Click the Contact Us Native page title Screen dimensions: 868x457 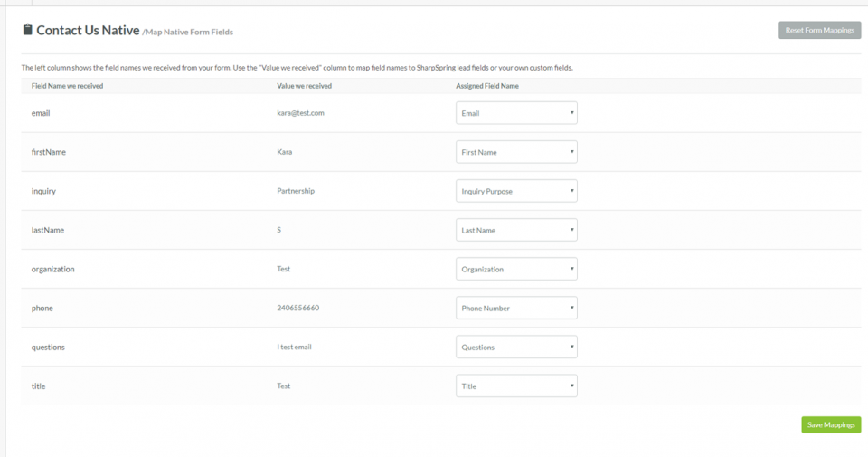pos(88,30)
